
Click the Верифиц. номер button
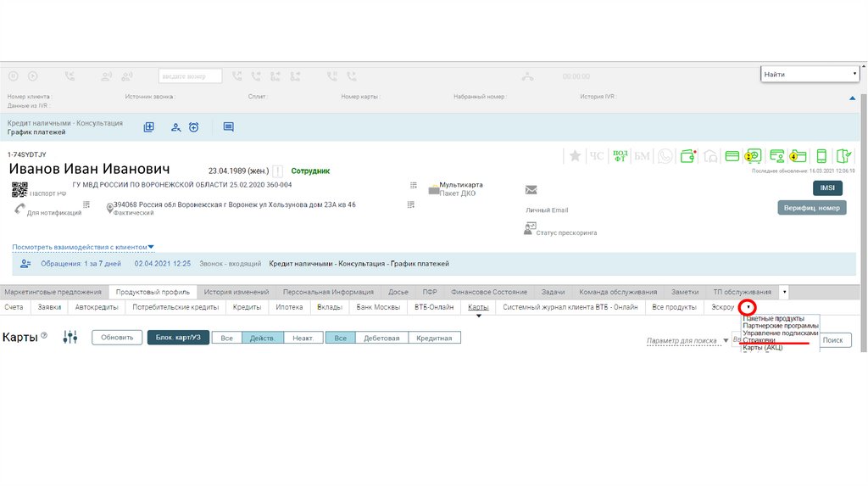(x=811, y=208)
